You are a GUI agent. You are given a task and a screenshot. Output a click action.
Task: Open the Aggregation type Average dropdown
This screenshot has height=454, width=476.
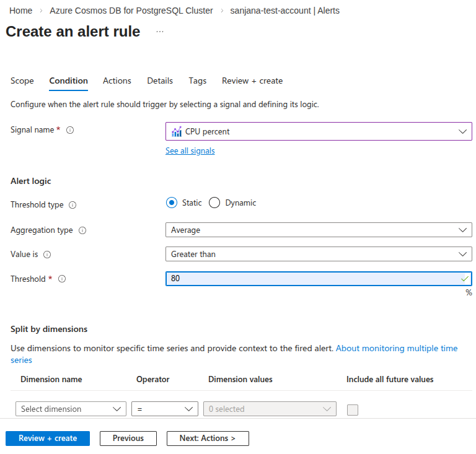point(319,230)
